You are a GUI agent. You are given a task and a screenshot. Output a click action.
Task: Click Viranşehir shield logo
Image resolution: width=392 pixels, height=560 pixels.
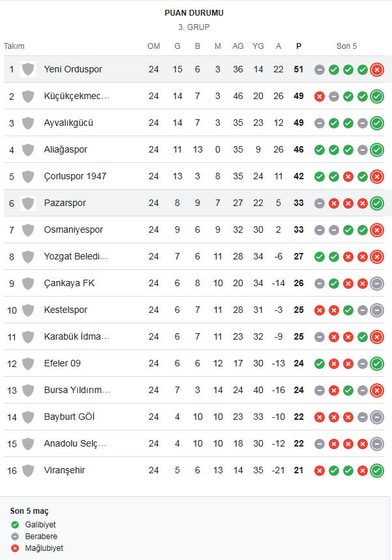28,470
